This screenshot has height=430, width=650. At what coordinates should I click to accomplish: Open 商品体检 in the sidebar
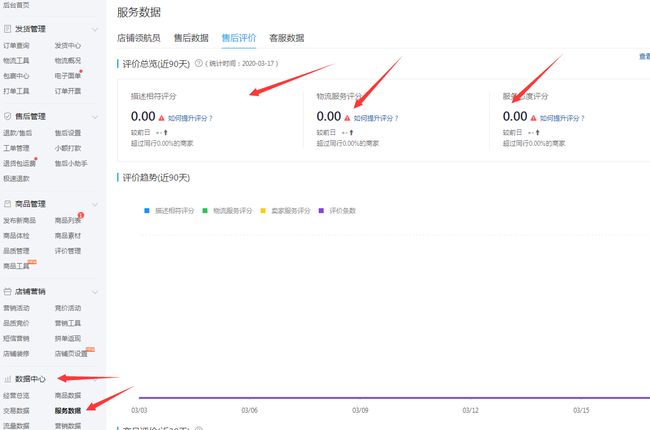(x=16, y=236)
